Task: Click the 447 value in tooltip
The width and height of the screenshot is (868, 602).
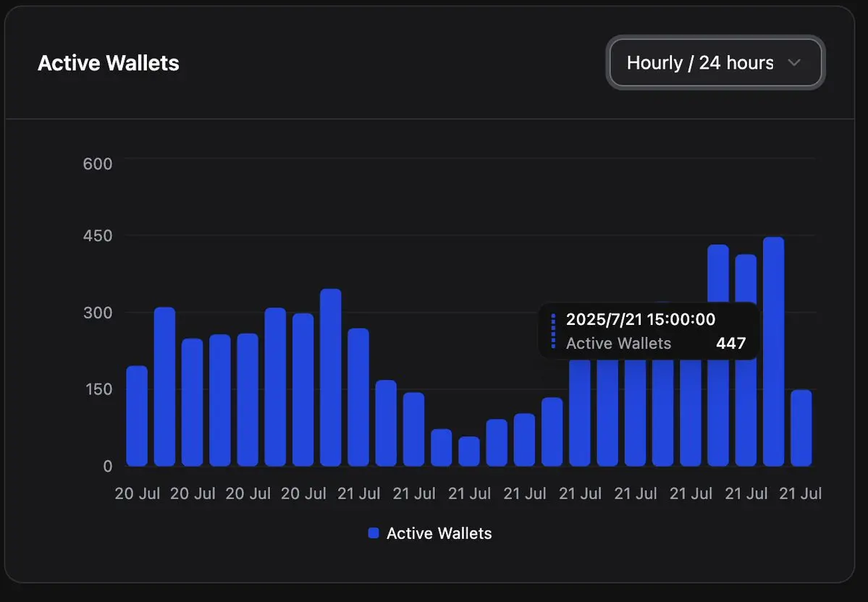Action: coord(730,344)
